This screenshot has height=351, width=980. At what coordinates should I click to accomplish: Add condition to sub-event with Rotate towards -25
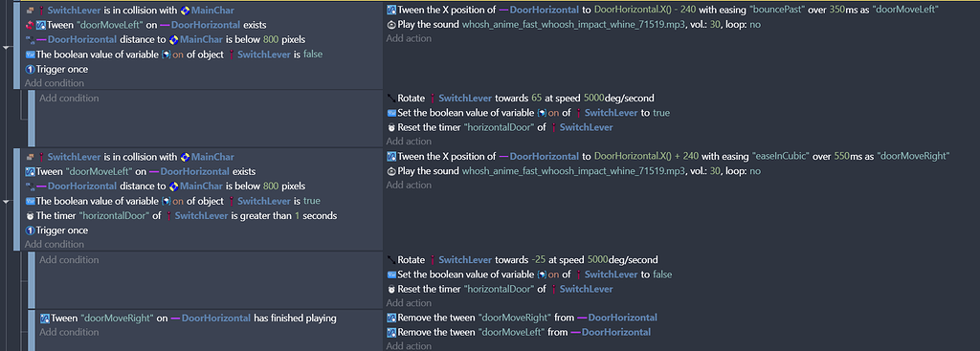pyautogui.click(x=69, y=260)
